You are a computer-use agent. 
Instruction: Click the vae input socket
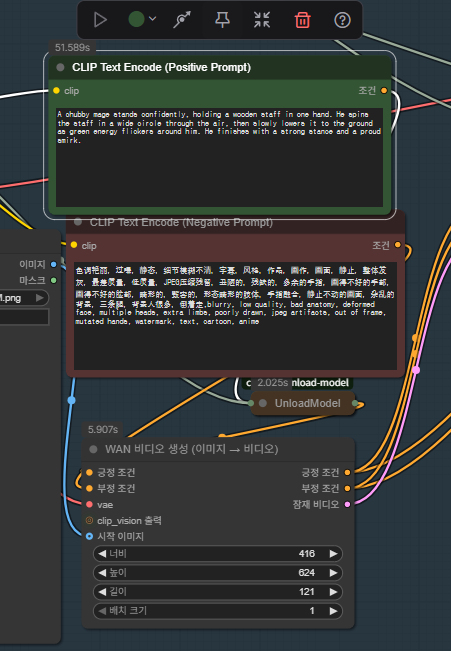point(89,504)
